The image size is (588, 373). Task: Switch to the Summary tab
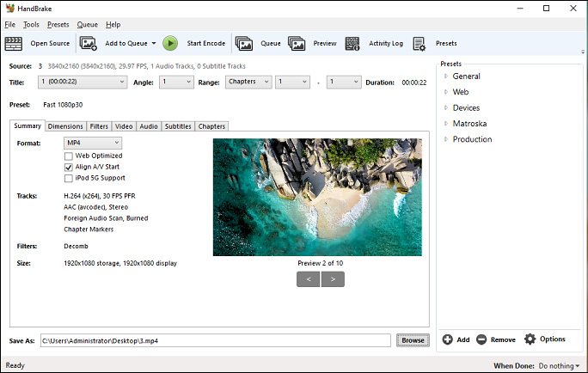pyautogui.click(x=28, y=126)
